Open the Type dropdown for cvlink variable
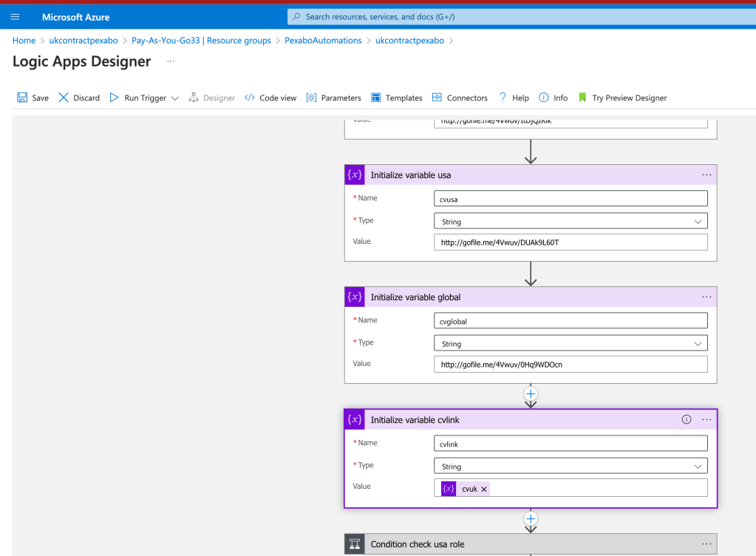 [x=571, y=466]
